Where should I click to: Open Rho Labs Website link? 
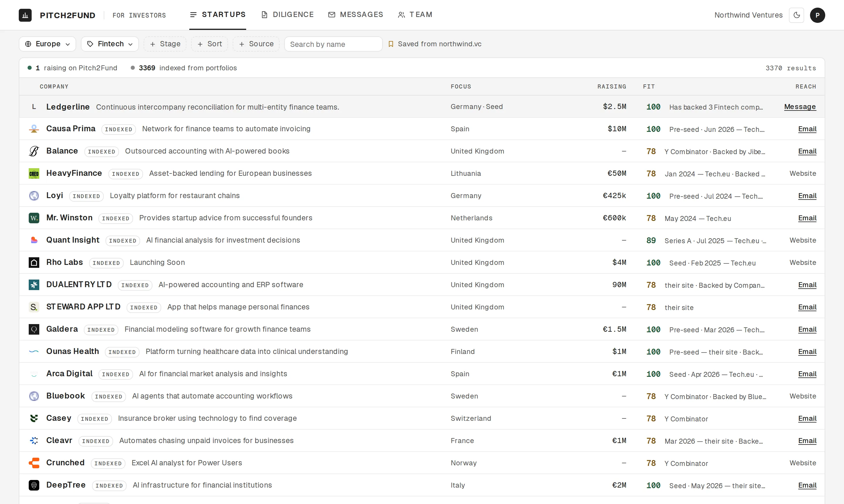[803, 263]
